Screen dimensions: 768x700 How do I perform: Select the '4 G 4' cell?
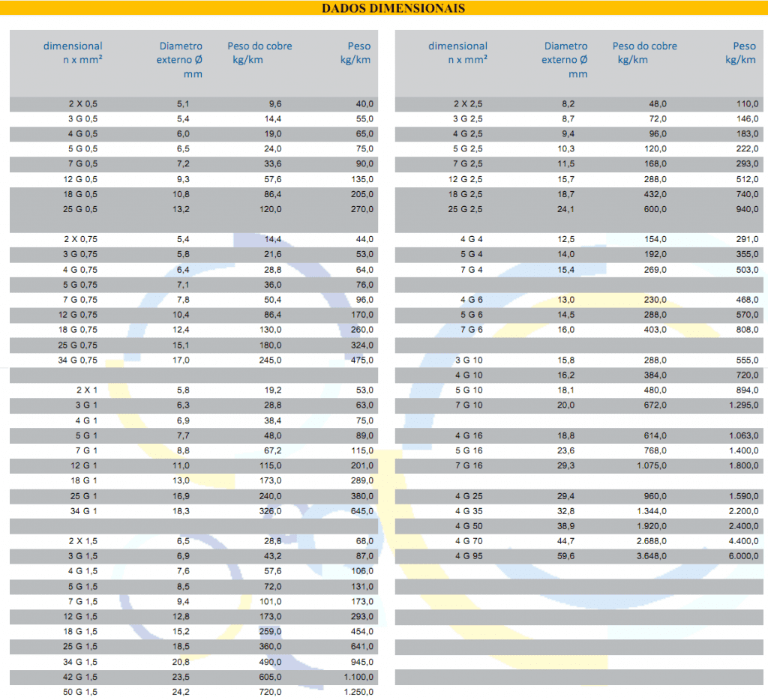coord(471,239)
